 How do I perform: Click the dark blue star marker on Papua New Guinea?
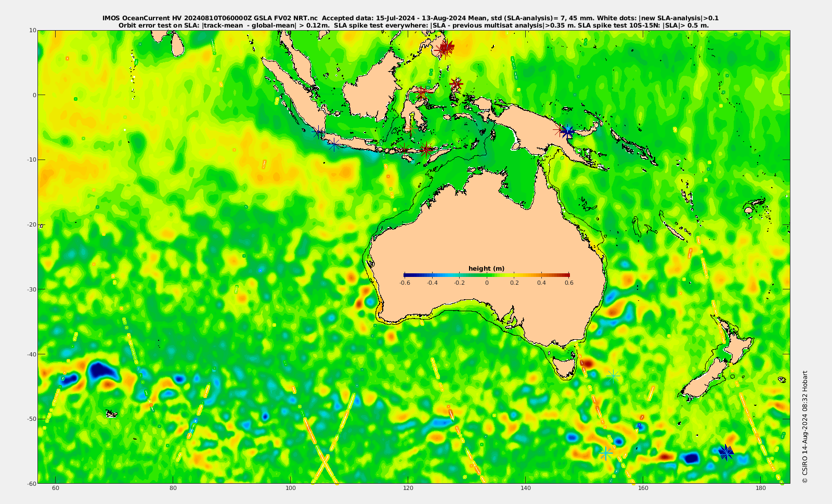(568, 131)
